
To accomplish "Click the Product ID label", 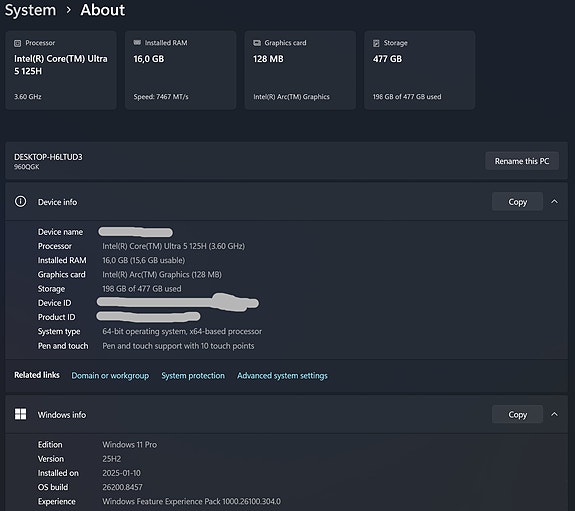I will coord(56,317).
